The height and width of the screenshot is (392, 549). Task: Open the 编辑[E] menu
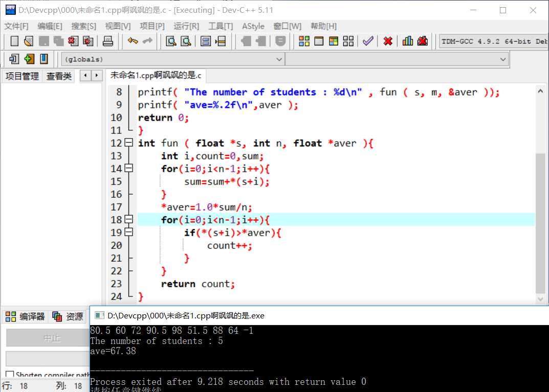[50, 26]
